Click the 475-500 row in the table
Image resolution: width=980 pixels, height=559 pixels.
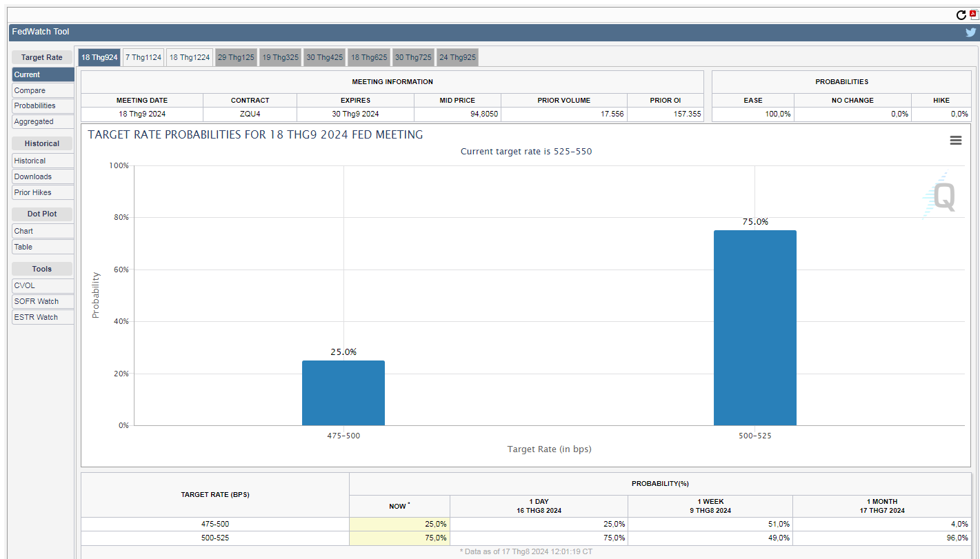point(526,524)
